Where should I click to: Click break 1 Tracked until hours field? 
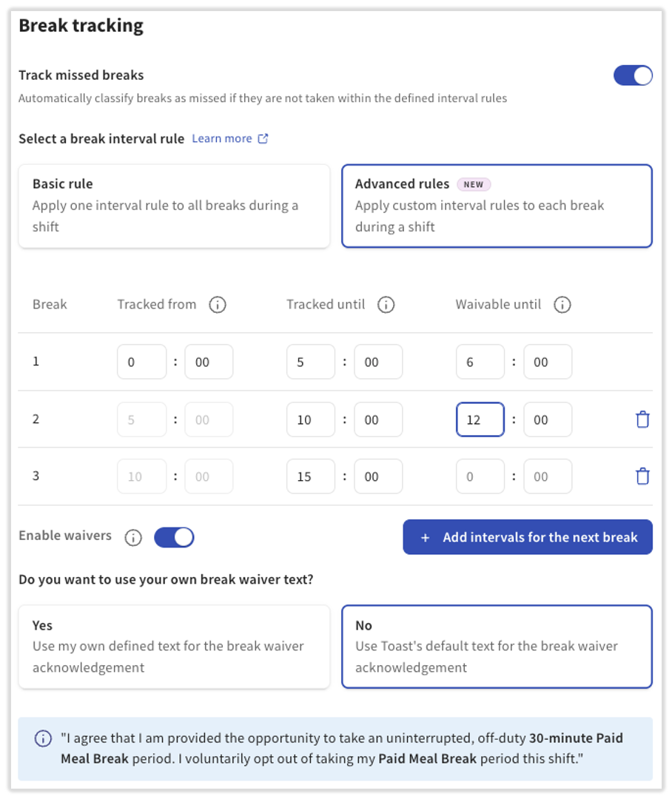pyautogui.click(x=311, y=363)
